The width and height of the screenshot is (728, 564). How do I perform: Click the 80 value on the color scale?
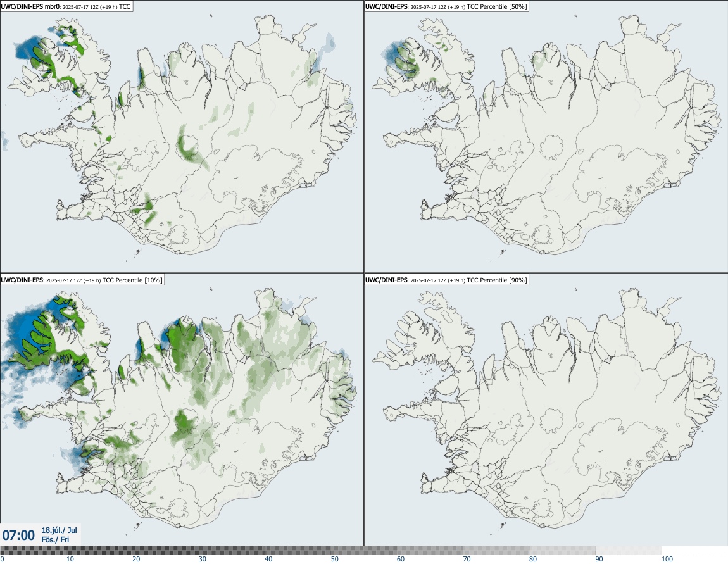533,559
